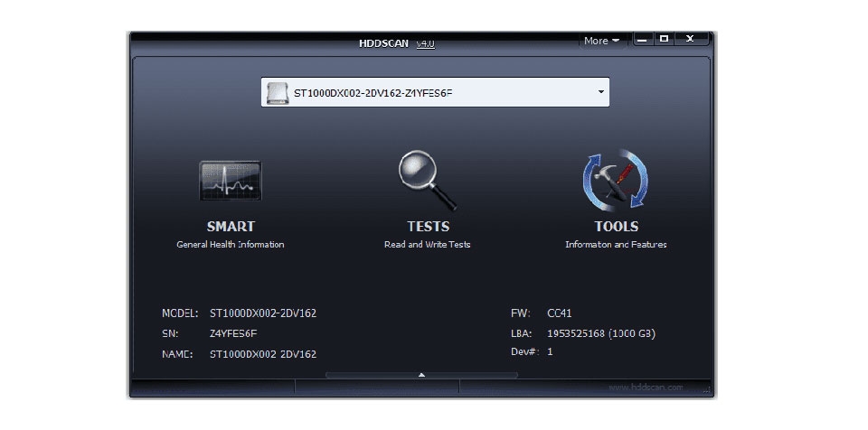Screen dimensions: 868x430
Task: Click Informaton and Features text
Action: click(x=616, y=245)
